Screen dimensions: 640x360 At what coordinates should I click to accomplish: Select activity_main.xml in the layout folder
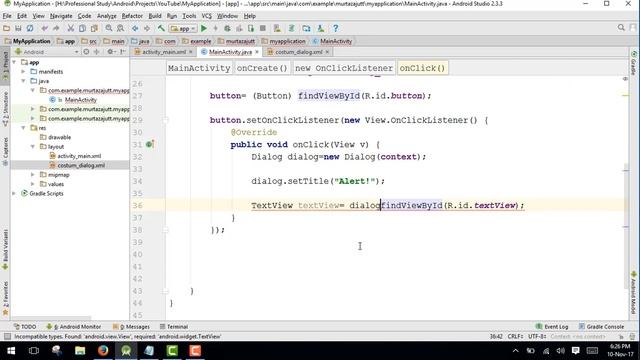(x=79, y=156)
